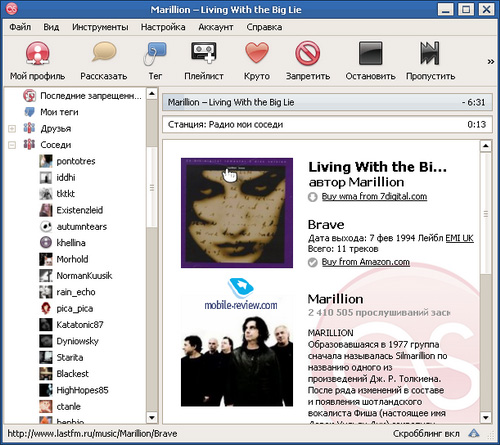500x445 pixels.
Task: Open the Файл menu
Action: [20, 27]
